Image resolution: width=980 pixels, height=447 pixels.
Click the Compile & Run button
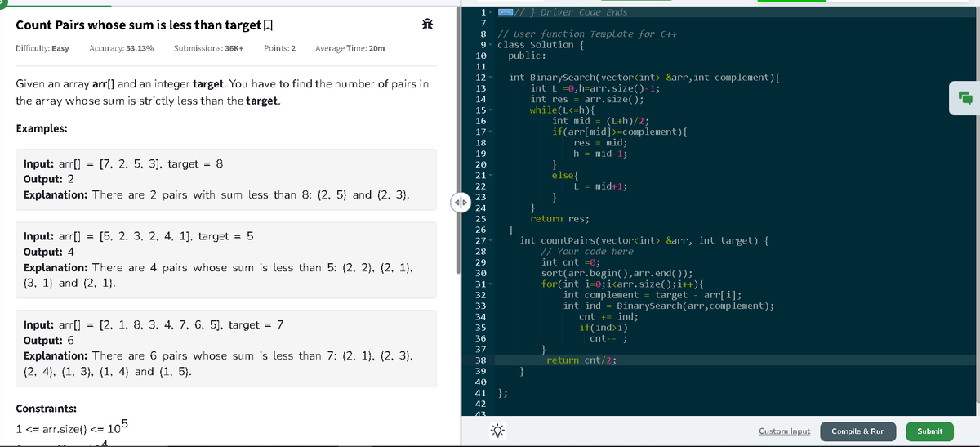point(857,431)
